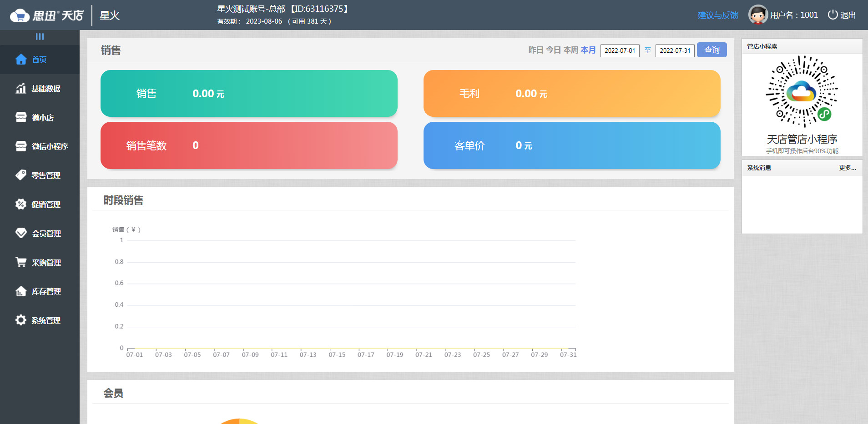Collapse the left sidebar menu
This screenshot has width=868, height=424.
[x=40, y=37]
